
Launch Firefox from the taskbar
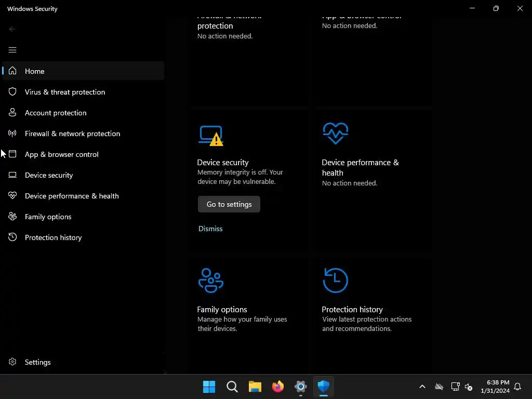pyautogui.click(x=278, y=387)
